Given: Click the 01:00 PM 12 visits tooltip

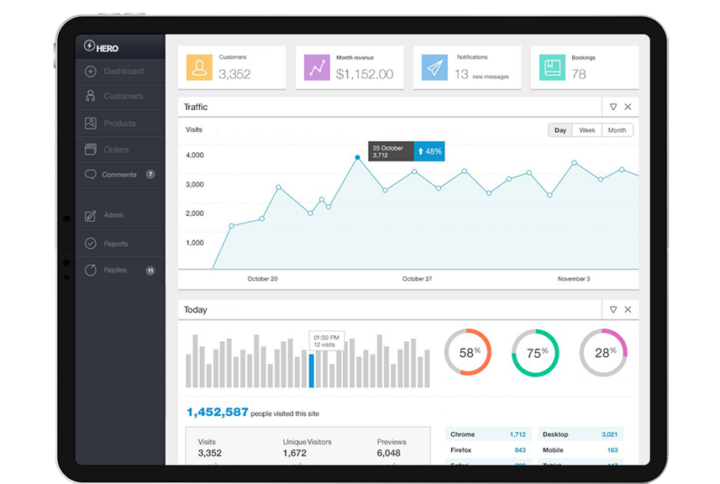Looking at the screenshot, I should pyautogui.click(x=326, y=341).
